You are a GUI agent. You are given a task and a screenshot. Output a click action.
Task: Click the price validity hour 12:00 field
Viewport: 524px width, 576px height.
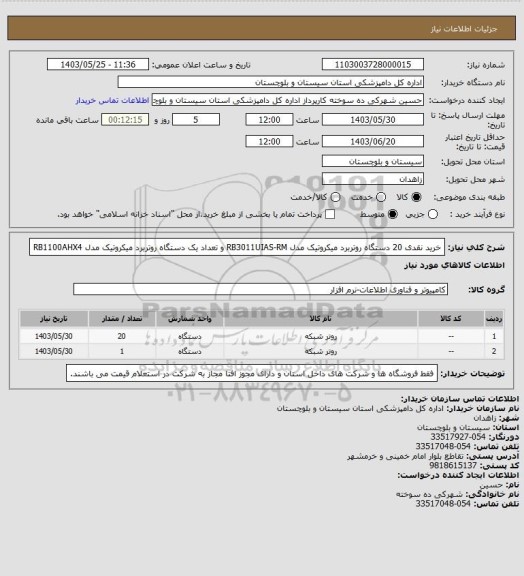269,141
